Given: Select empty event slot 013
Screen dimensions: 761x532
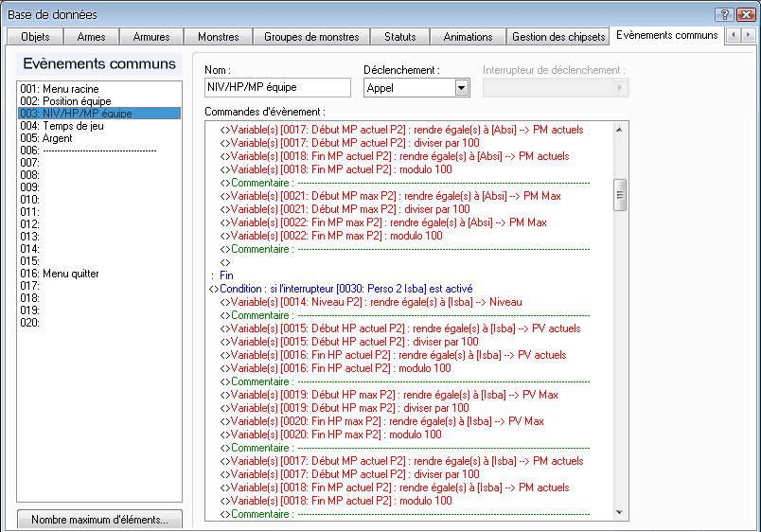Looking at the screenshot, I should click(x=99, y=237).
